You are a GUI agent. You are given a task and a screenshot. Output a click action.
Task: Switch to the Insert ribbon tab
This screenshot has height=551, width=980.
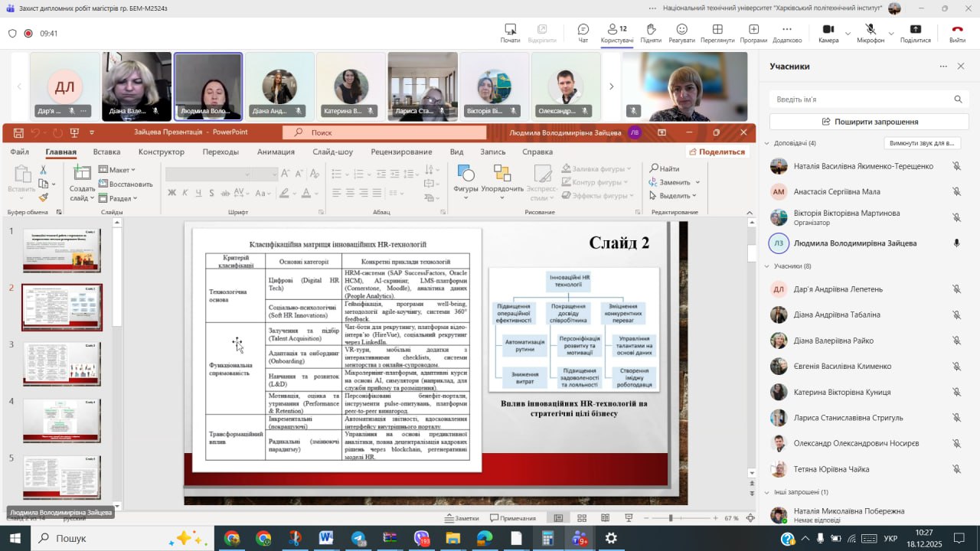coord(106,152)
